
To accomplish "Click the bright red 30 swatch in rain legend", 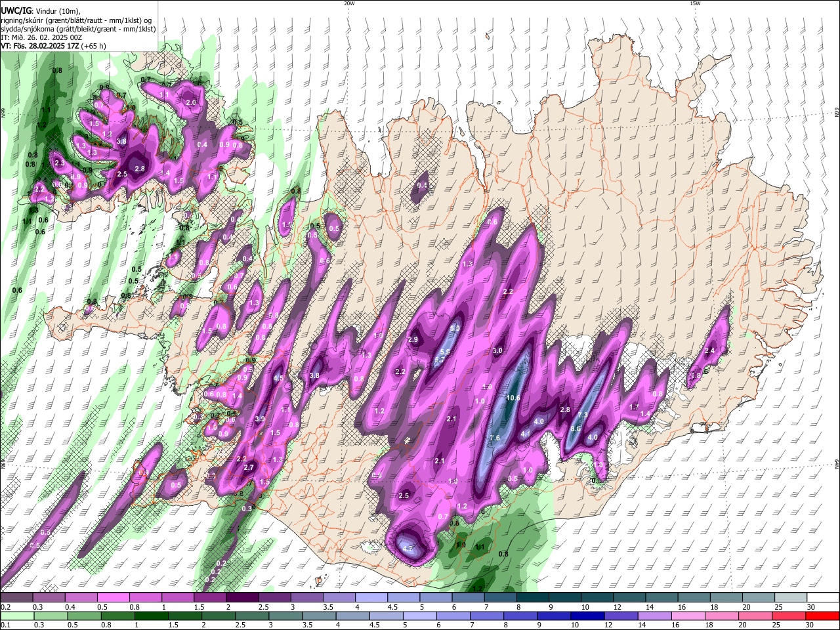I will coord(822,616).
